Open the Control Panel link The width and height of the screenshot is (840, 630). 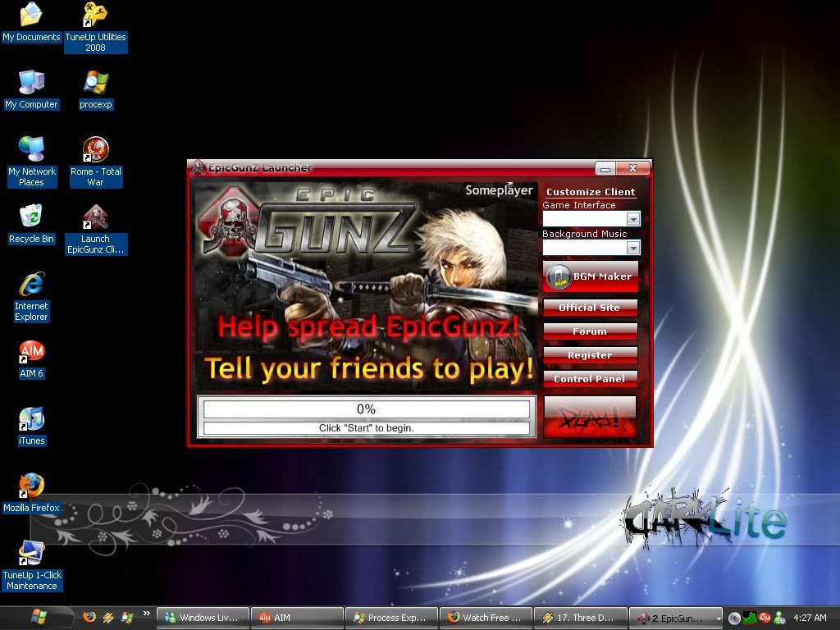590,379
